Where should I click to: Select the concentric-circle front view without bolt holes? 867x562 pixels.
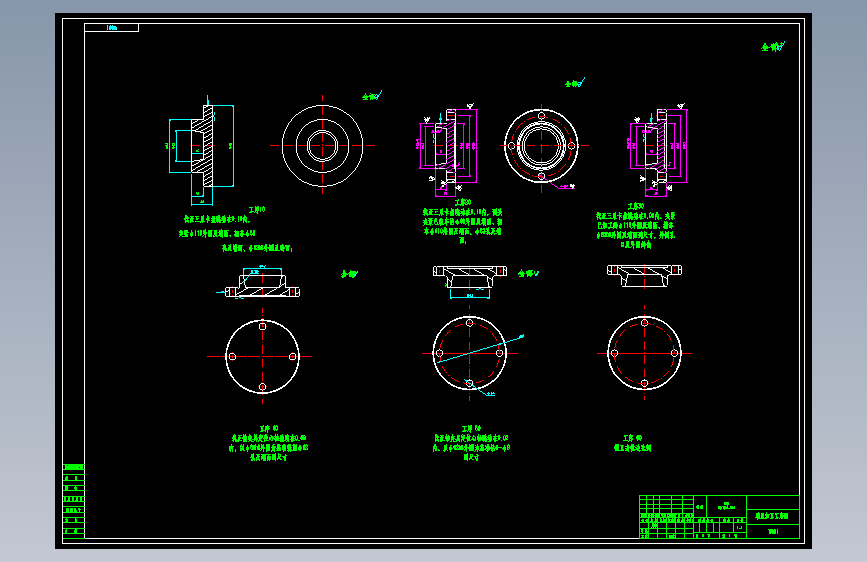coord(322,146)
